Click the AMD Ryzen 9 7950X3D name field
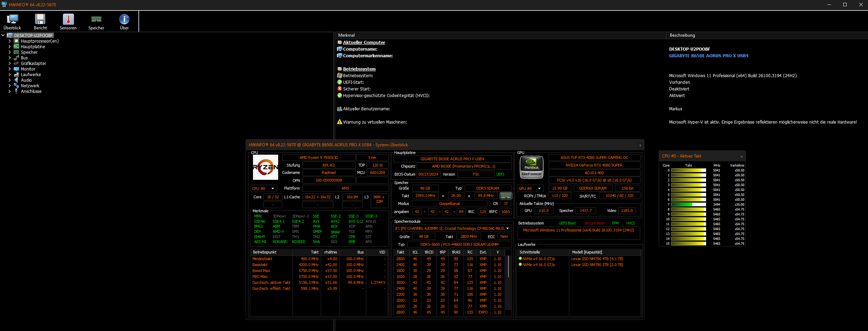 coord(319,158)
